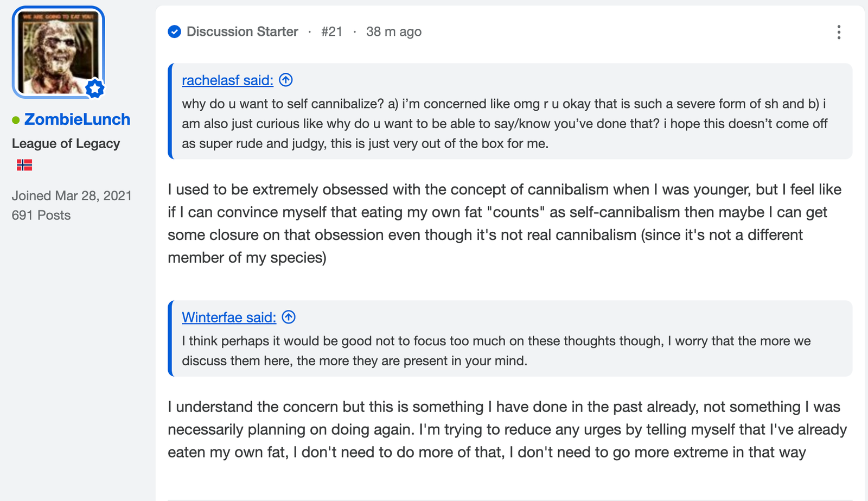Open the 'rachelasf said:' quote link
The image size is (868, 501).
pyautogui.click(x=227, y=80)
